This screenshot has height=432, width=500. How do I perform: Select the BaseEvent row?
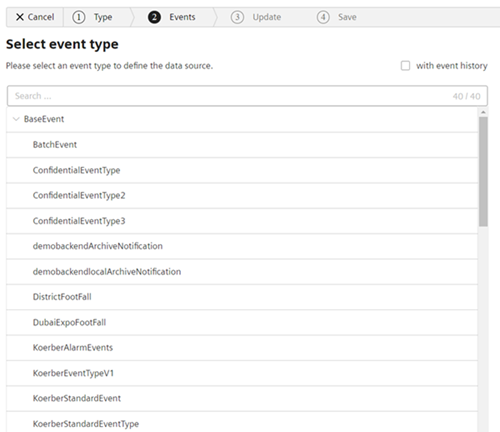click(x=242, y=119)
